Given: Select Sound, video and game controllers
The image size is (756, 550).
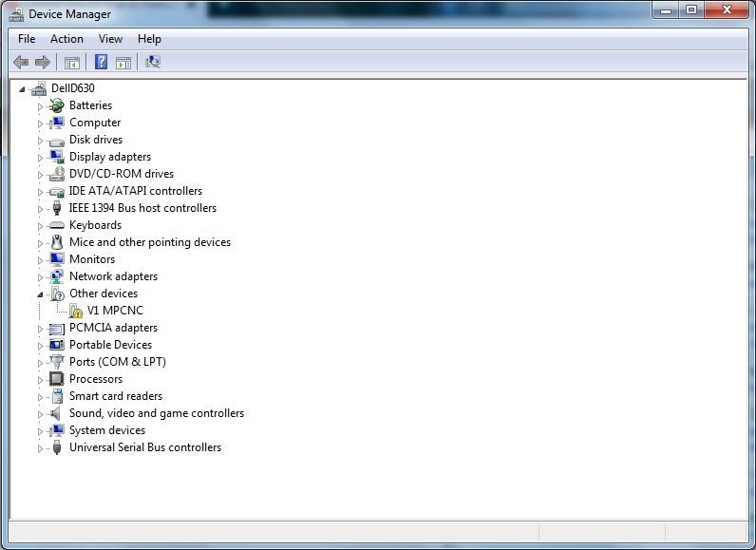Looking at the screenshot, I should [156, 413].
